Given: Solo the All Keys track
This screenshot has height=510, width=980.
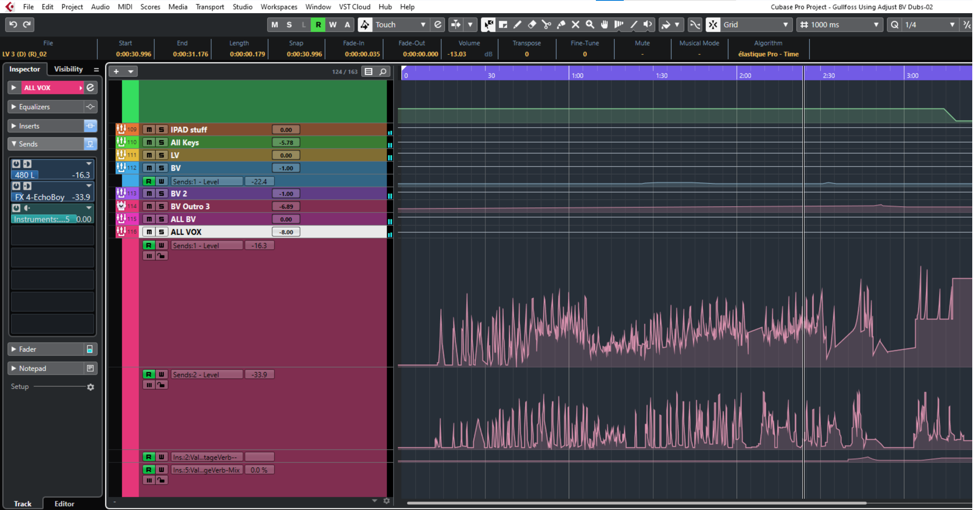Looking at the screenshot, I should click(161, 143).
